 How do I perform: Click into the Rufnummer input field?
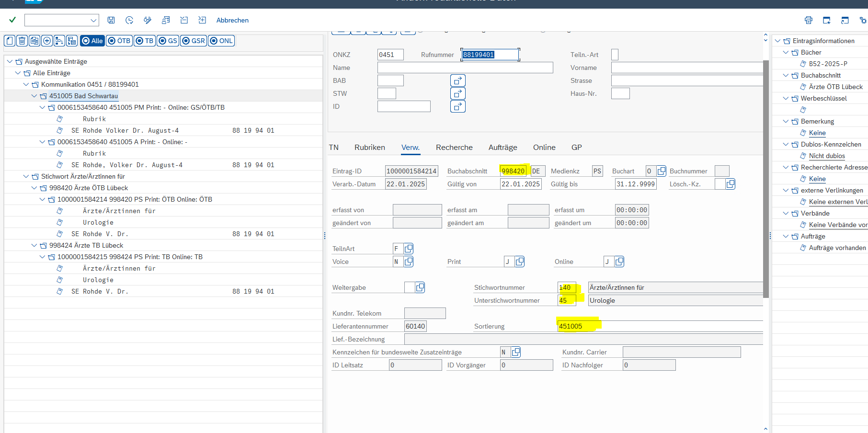pos(490,55)
